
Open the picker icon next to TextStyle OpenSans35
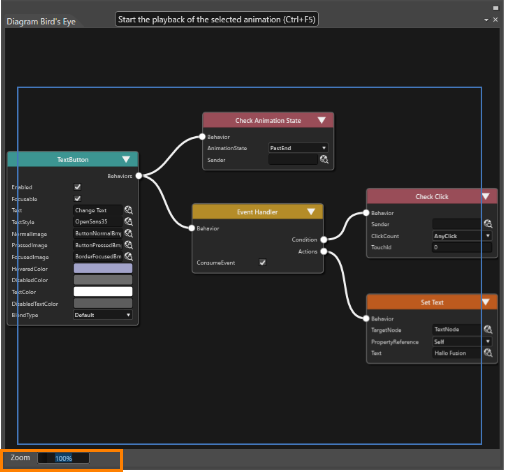(128, 222)
